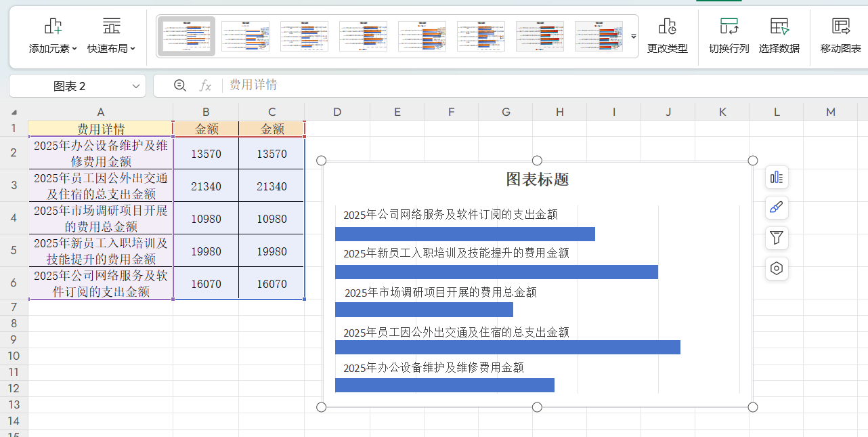Viewport: 868px width, 437px height.
Task: Select cell B2 containing 13570
Action: tap(205, 152)
